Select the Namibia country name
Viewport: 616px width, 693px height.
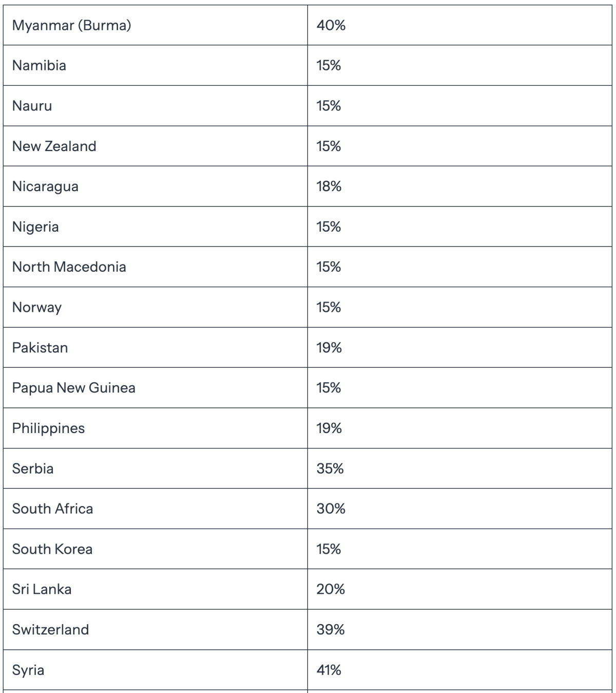pos(39,65)
